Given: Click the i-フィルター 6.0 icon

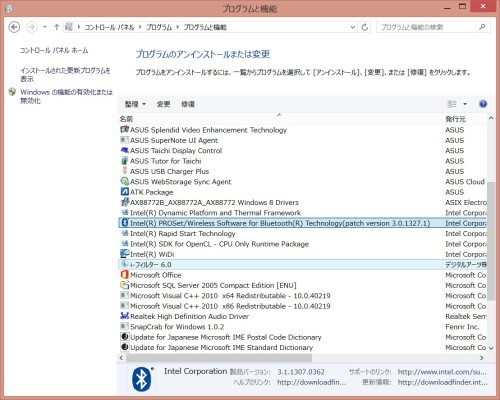Looking at the screenshot, I should click(124, 264).
